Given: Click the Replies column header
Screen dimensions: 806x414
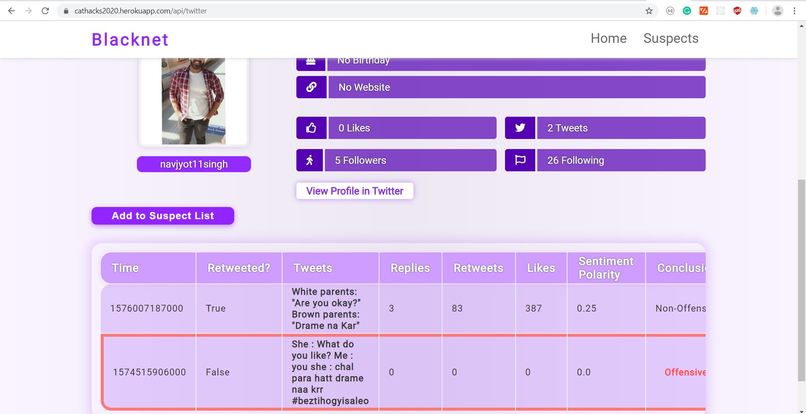Looking at the screenshot, I should [x=410, y=268].
